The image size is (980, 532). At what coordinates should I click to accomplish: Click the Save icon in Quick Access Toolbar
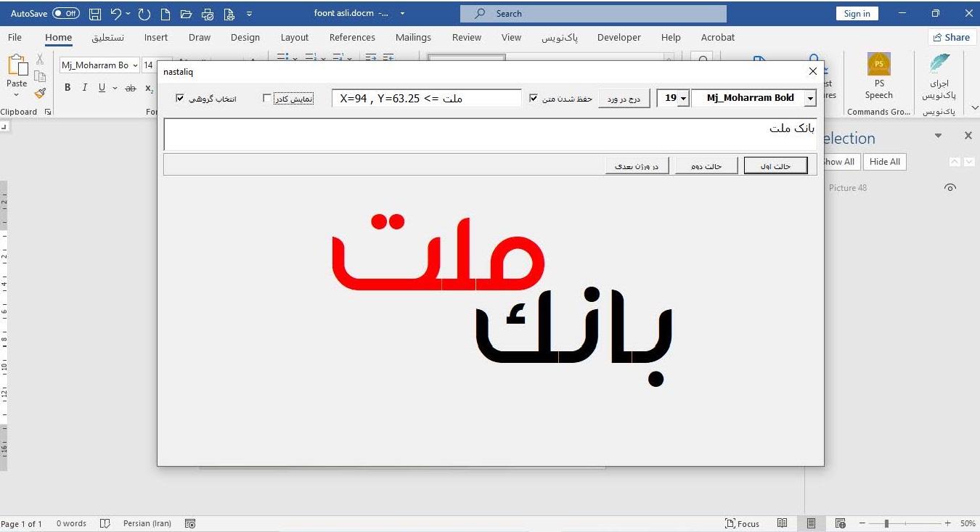pos(94,13)
